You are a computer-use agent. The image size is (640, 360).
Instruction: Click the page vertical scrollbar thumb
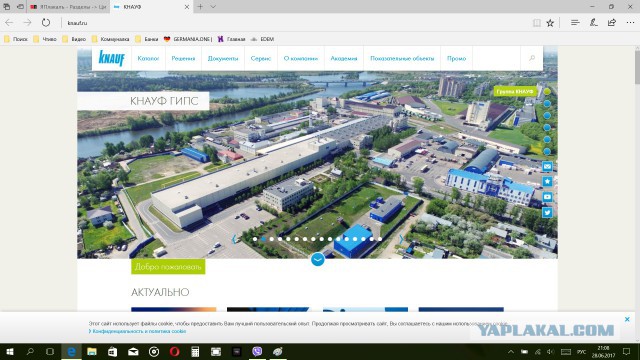[x=637, y=69]
